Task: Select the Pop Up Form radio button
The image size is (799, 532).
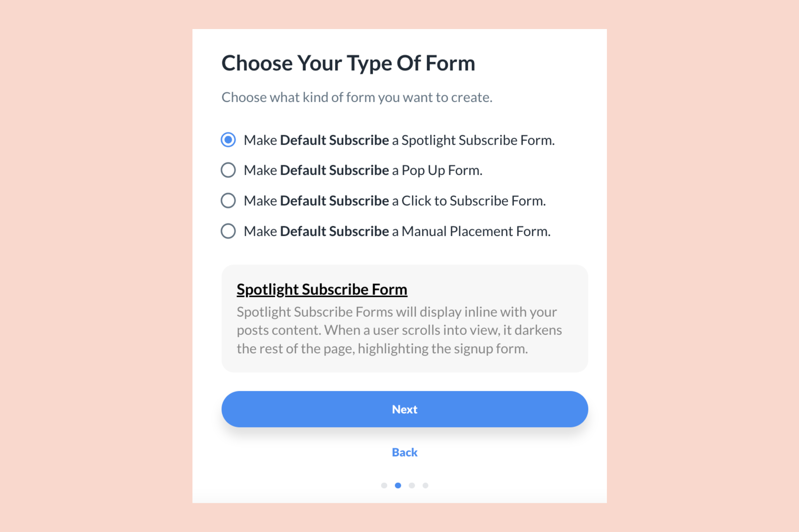Action: 228,170
